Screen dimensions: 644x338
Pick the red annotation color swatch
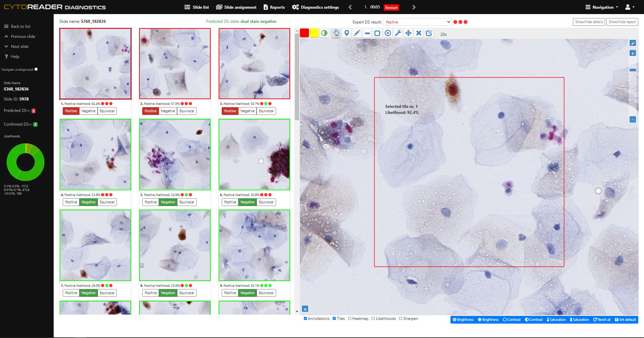point(304,33)
